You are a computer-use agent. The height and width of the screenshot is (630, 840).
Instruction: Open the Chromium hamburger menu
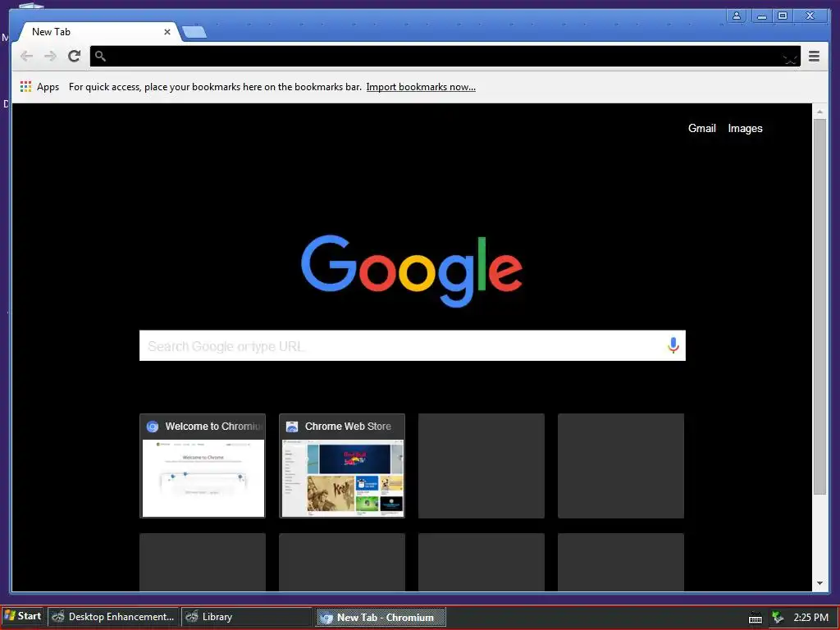tap(814, 57)
